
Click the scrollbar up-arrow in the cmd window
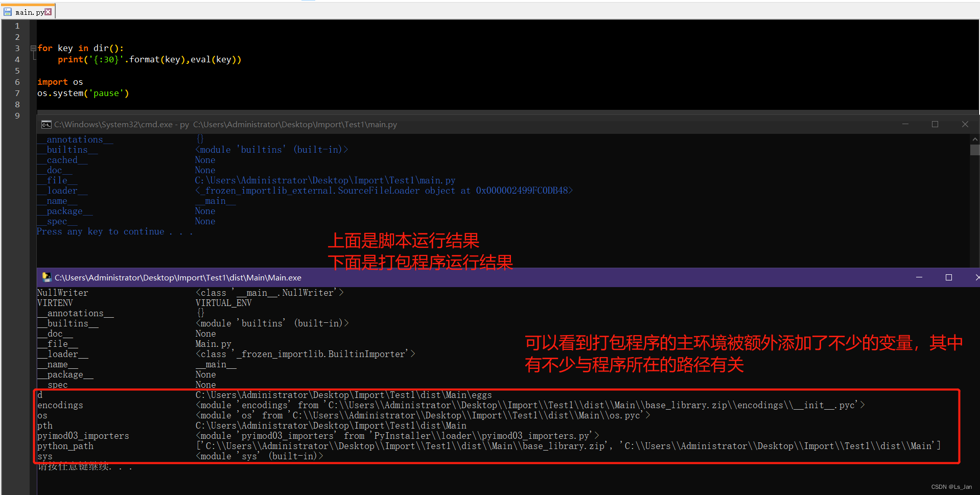click(x=974, y=138)
